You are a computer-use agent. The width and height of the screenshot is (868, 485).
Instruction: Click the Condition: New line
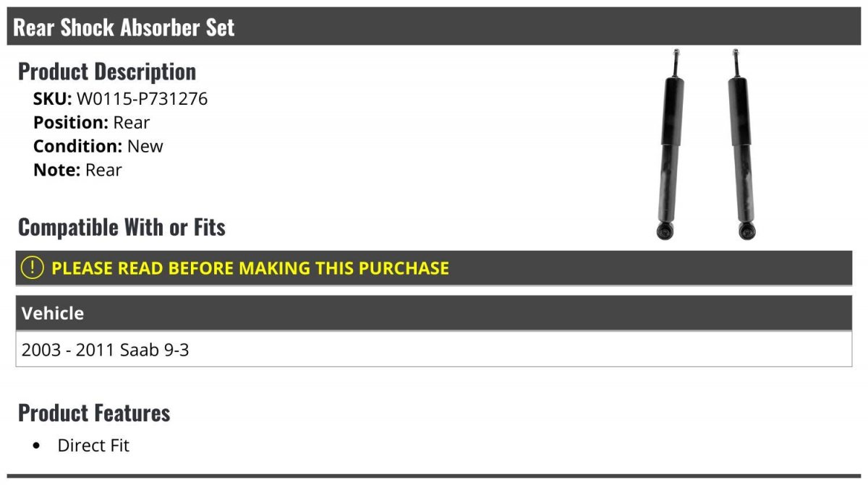[x=98, y=146]
